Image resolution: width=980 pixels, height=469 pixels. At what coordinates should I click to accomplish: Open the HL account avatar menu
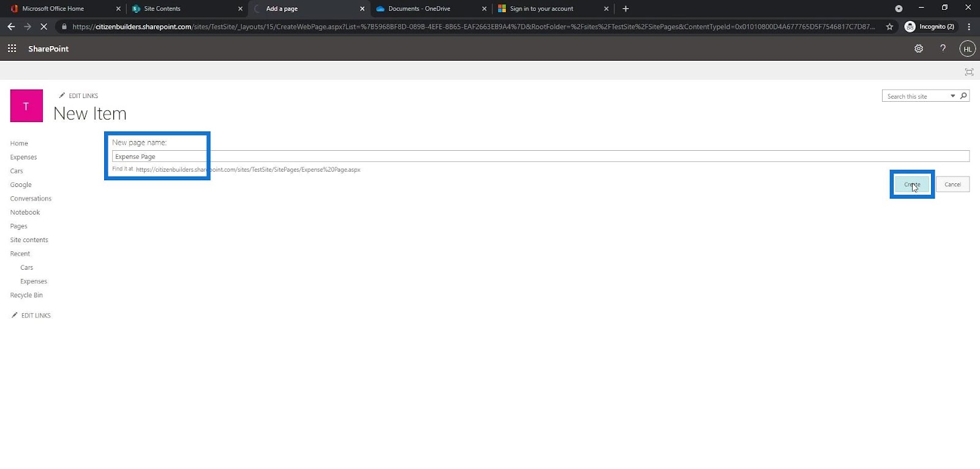[967, 49]
